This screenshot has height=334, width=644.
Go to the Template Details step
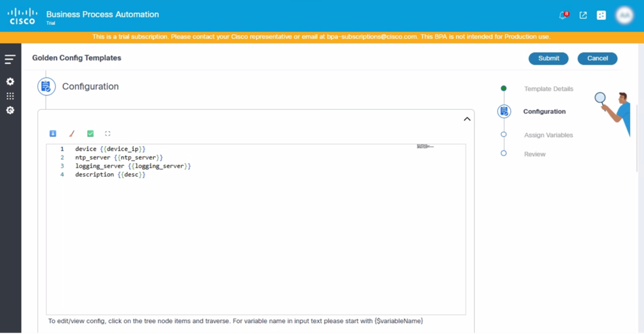point(549,89)
